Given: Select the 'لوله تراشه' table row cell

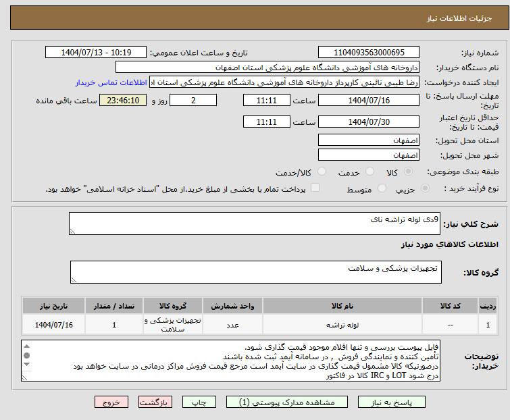Looking at the screenshot, I should tap(342, 325).
